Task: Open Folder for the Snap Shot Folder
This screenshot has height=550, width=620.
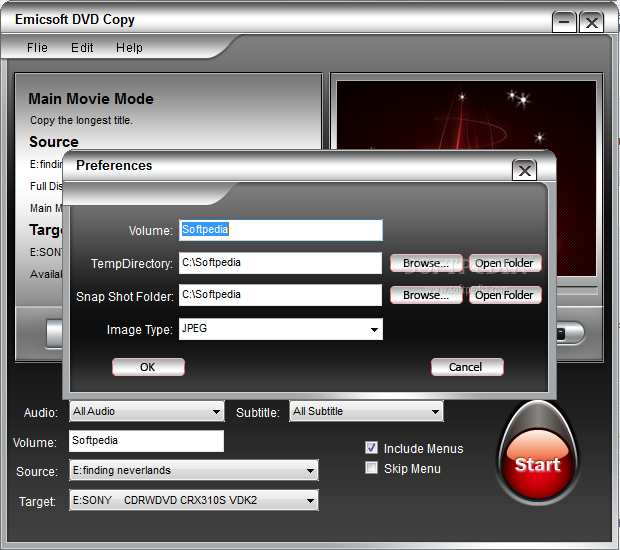Action: coord(505,295)
